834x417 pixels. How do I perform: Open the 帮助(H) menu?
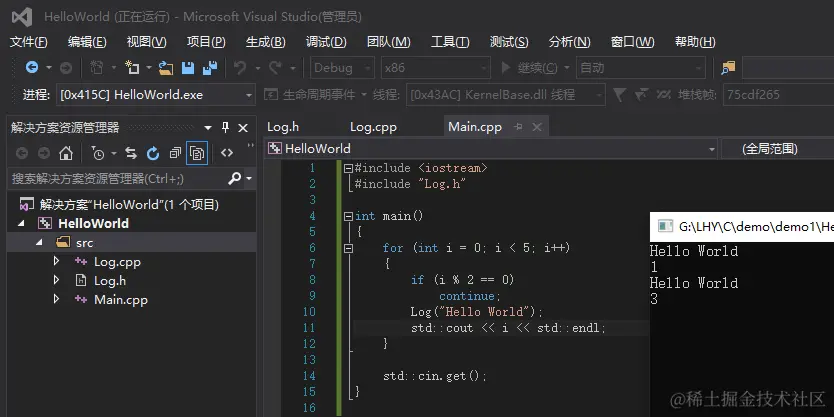click(x=695, y=41)
